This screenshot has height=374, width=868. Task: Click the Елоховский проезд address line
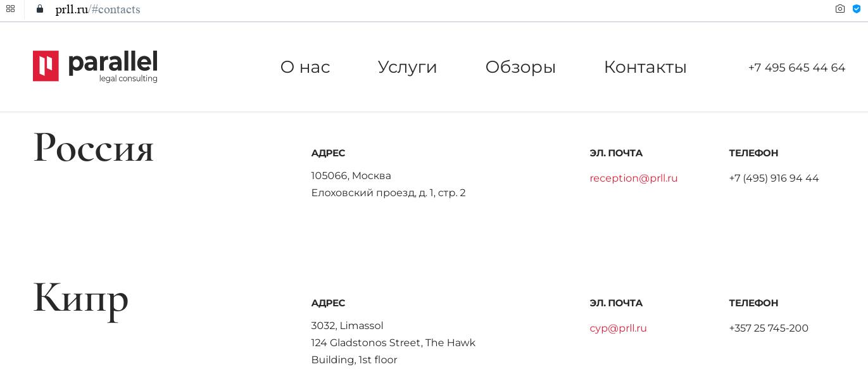click(388, 193)
